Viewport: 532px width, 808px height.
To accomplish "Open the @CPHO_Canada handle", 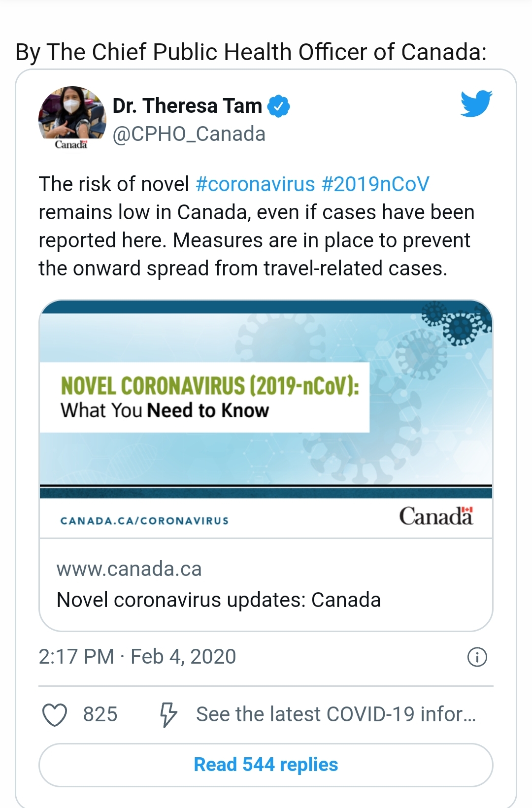I will click(189, 134).
